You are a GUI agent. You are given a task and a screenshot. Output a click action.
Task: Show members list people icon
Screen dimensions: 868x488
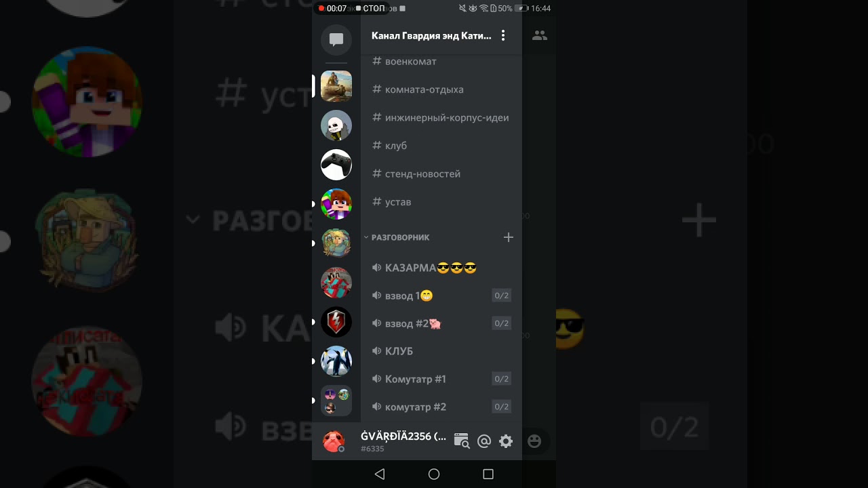tap(540, 35)
